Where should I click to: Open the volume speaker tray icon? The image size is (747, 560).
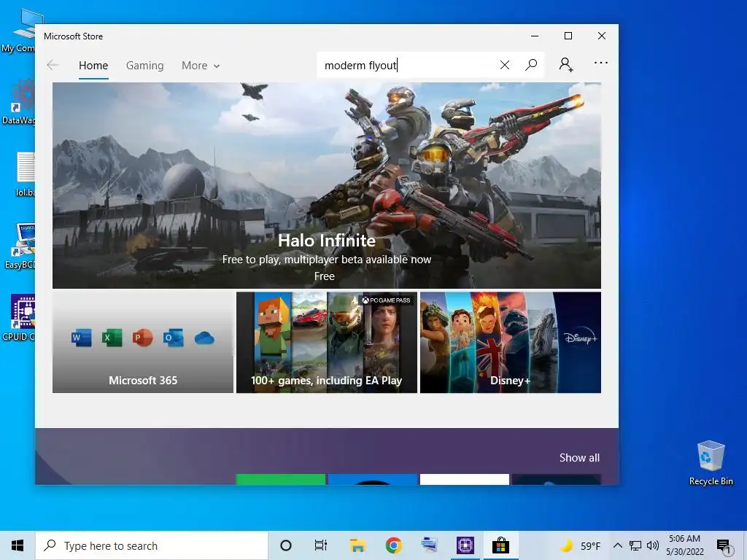(653, 545)
